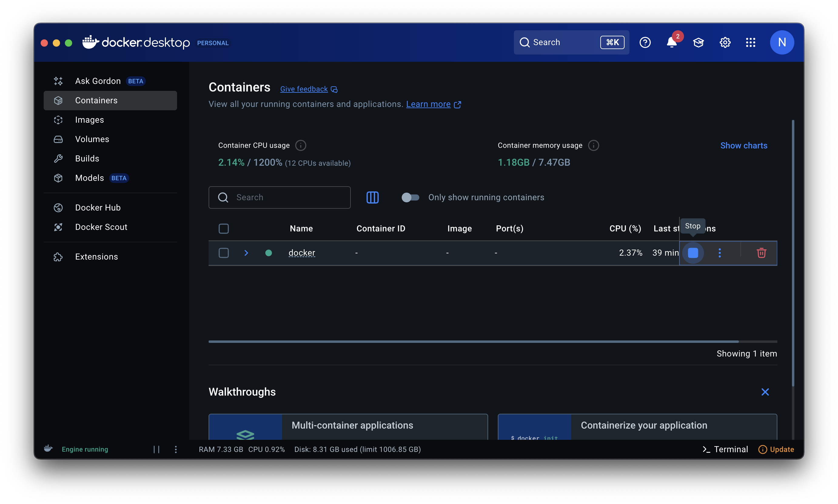
Task: Open the N account avatar
Action: (x=782, y=42)
